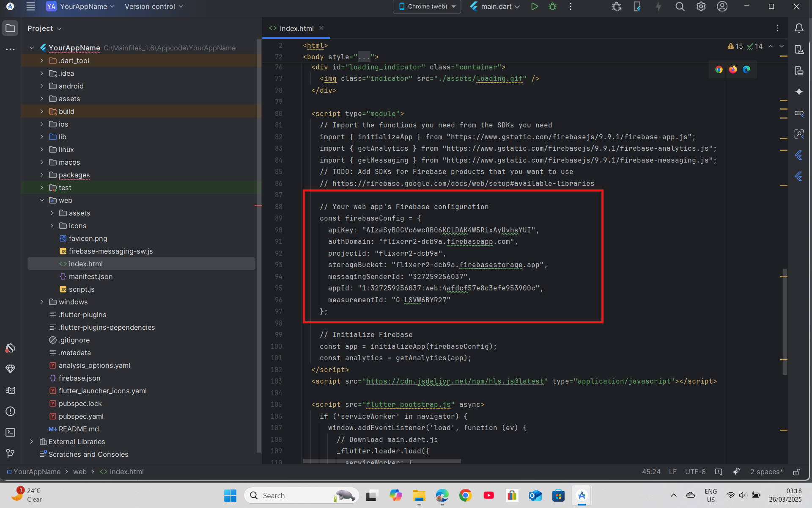Open the App Quality Insights gem icon
The height and width of the screenshot is (508, 812).
(10, 369)
